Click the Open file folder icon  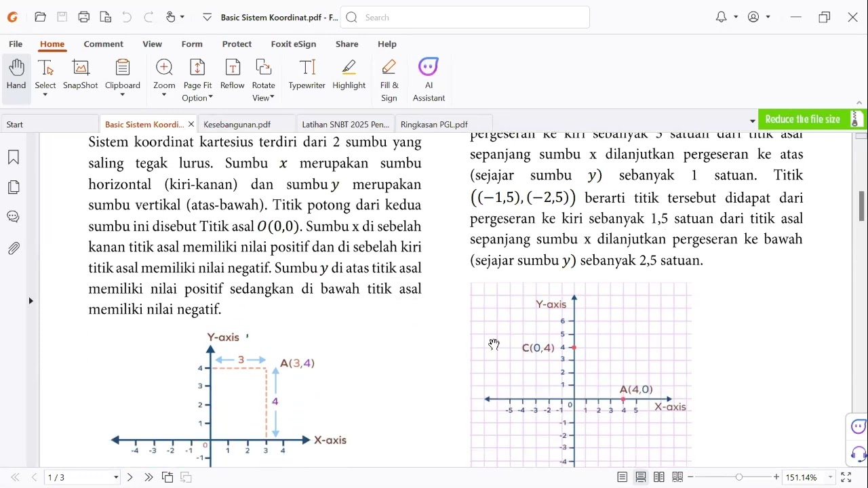(x=40, y=17)
